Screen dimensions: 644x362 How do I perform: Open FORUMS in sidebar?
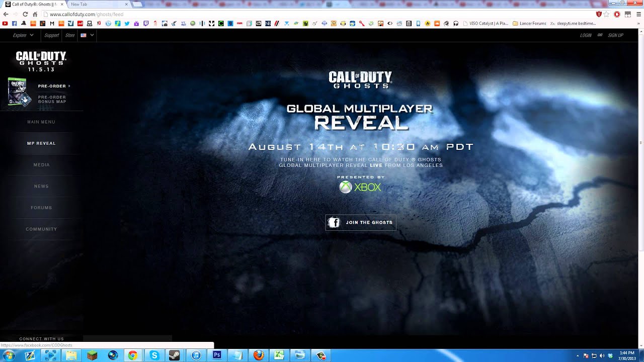41,208
